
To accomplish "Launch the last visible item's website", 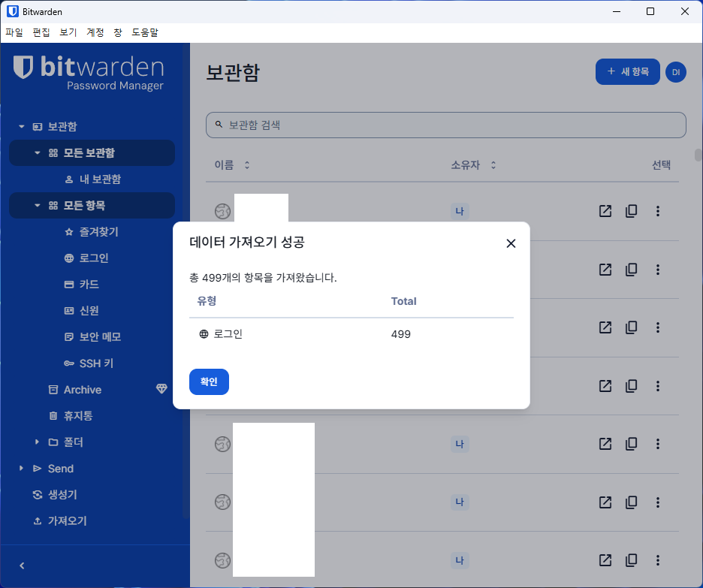I will pyautogui.click(x=605, y=559).
